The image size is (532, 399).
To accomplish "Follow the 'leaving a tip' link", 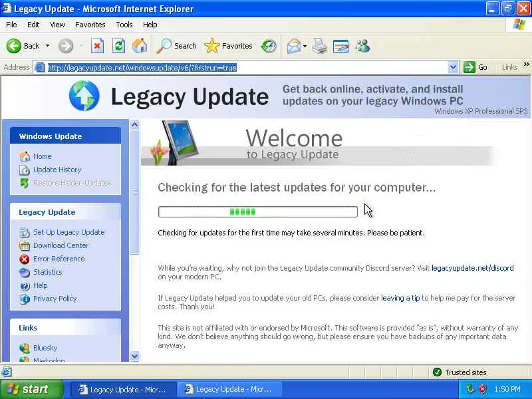I will pos(400,298).
